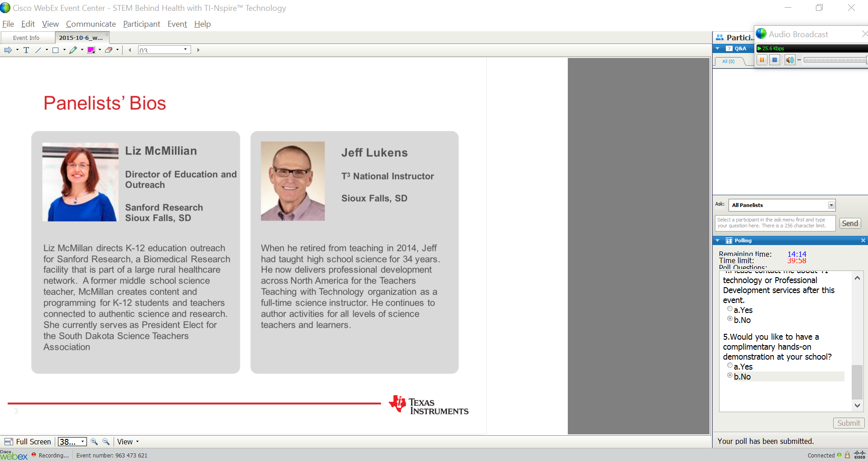Switch to the Event Info tab
The width and height of the screenshot is (868, 462).
tap(26, 38)
